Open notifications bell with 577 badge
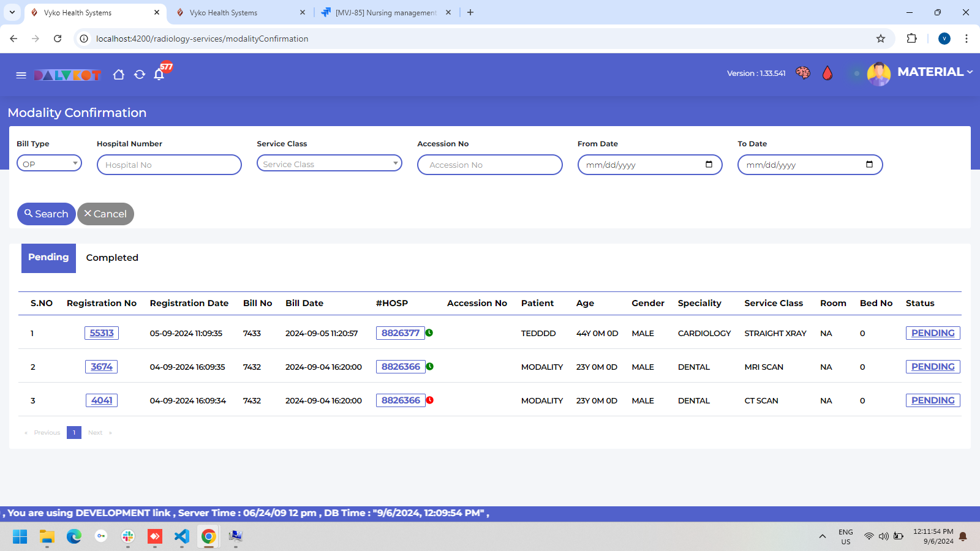The width and height of the screenshot is (980, 551). (x=159, y=75)
